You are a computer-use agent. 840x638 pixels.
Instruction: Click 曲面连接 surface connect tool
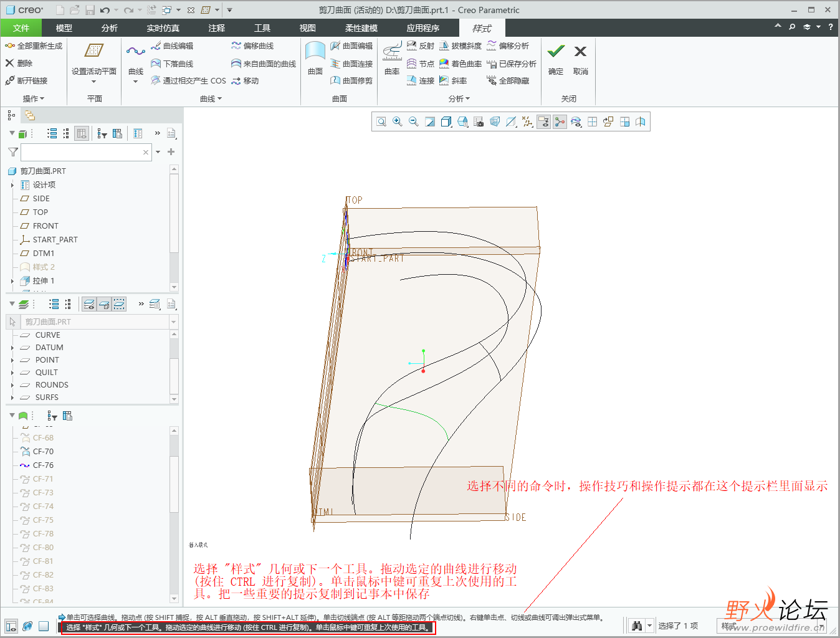[351, 64]
